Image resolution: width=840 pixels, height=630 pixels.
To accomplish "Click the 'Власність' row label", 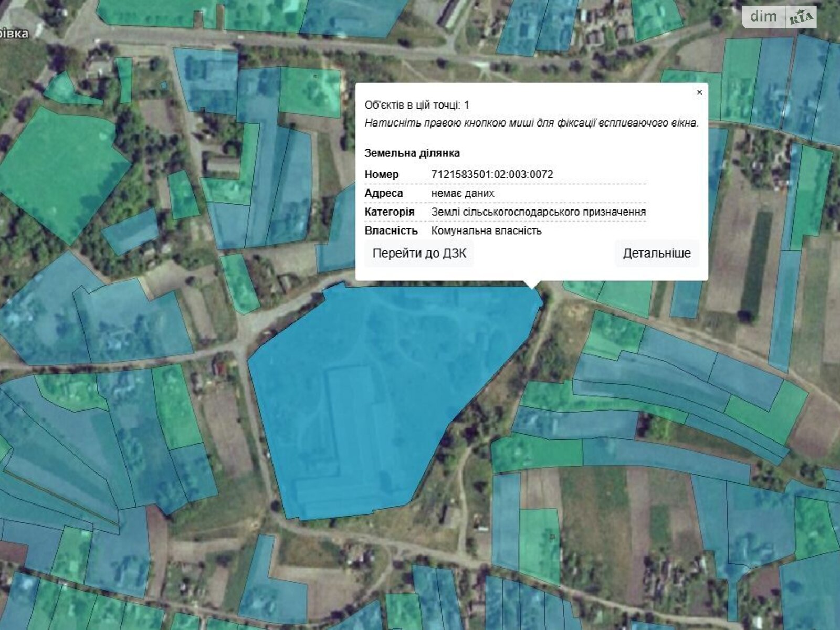I will 391,230.
